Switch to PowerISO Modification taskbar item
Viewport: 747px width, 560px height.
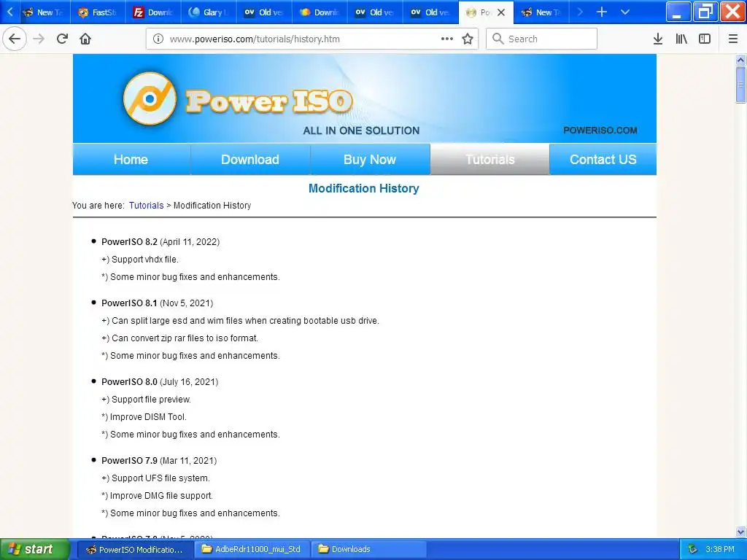[135, 550]
